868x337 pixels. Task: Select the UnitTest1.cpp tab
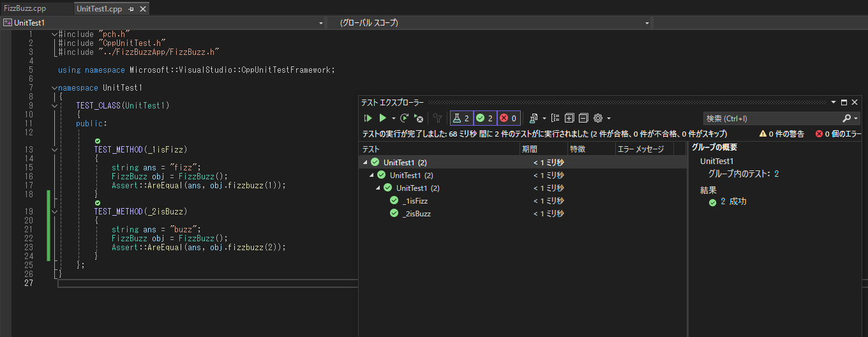point(98,9)
